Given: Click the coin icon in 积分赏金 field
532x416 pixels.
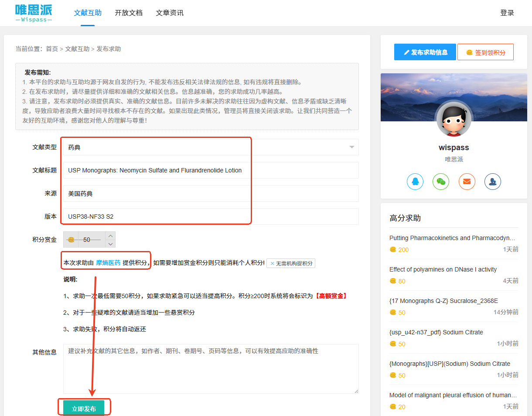Looking at the screenshot, I should pyautogui.click(x=71, y=240).
